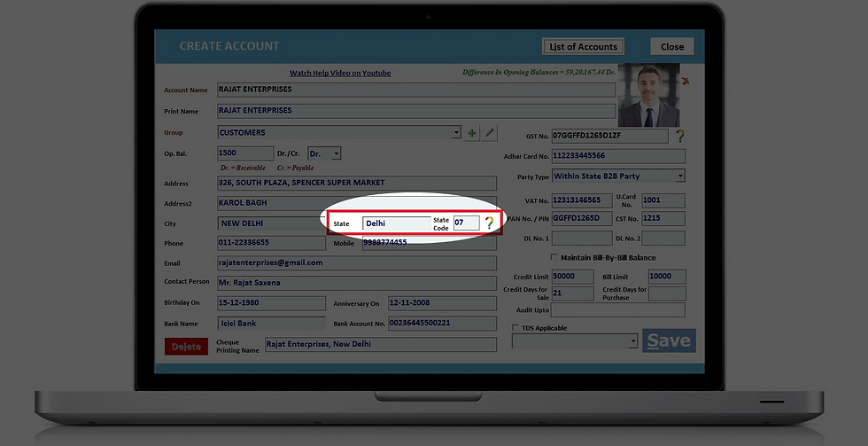Image resolution: width=868 pixels, height=446 pixels.
Task: Click the Op. Bal. field showing 1500
Action: click(x=245, y=153)
